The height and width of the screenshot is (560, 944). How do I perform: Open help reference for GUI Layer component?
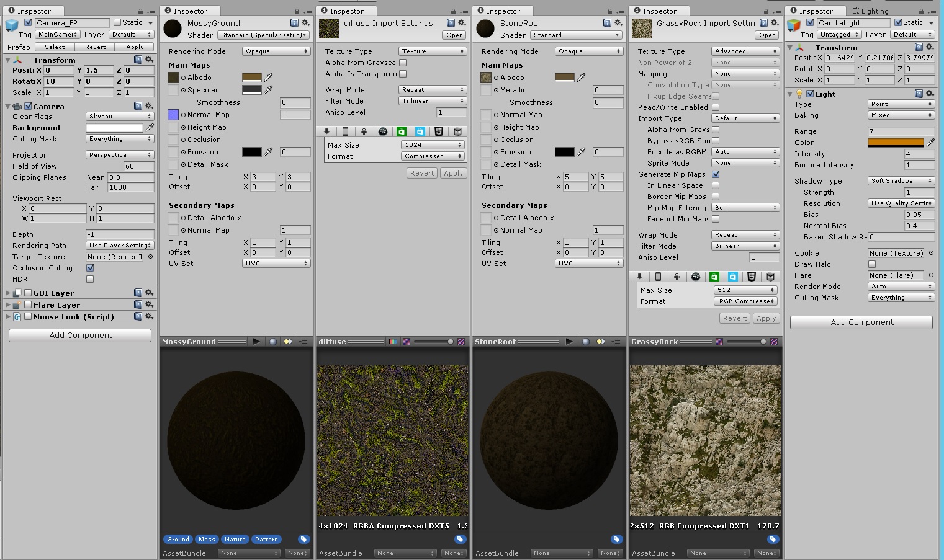138,293
